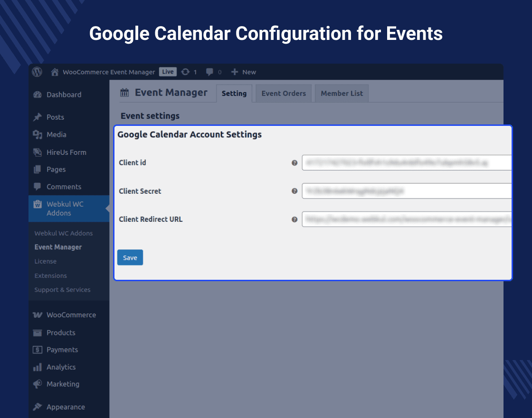Open the Products sidebar icon
This screenshot has width=532, height=418.
(x=37, y=332)
